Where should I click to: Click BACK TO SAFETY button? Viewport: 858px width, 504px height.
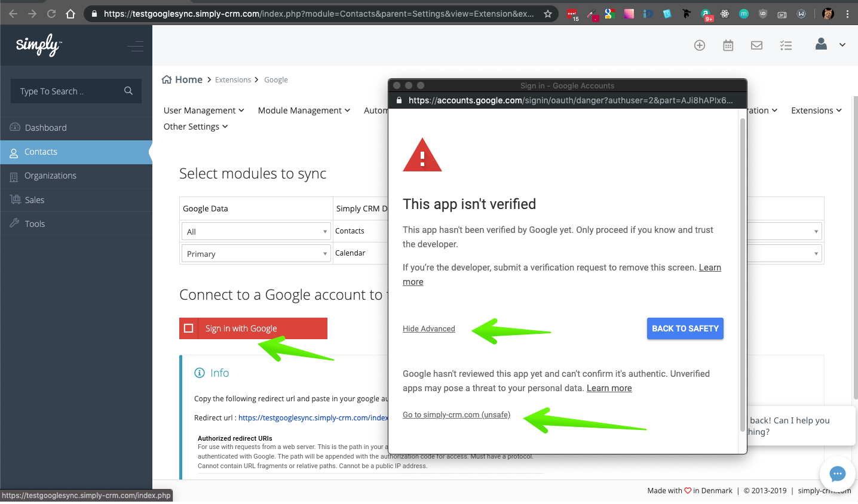(x=685, y=328)
